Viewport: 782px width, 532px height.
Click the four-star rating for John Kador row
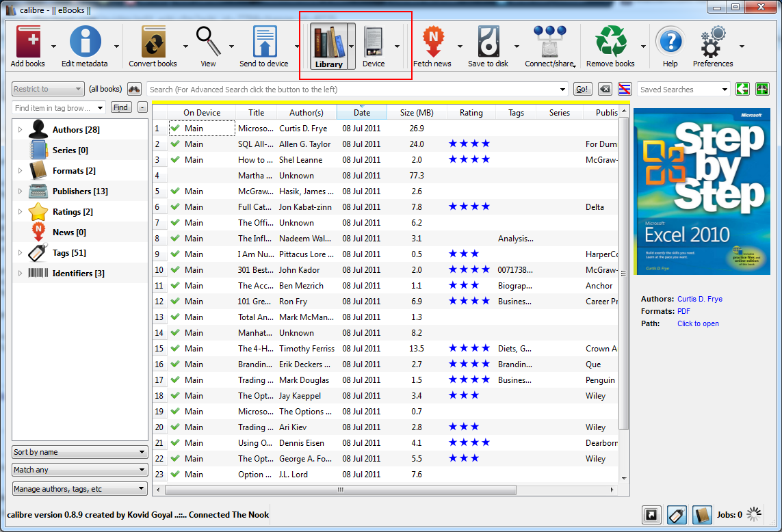(x=469, y=269)
